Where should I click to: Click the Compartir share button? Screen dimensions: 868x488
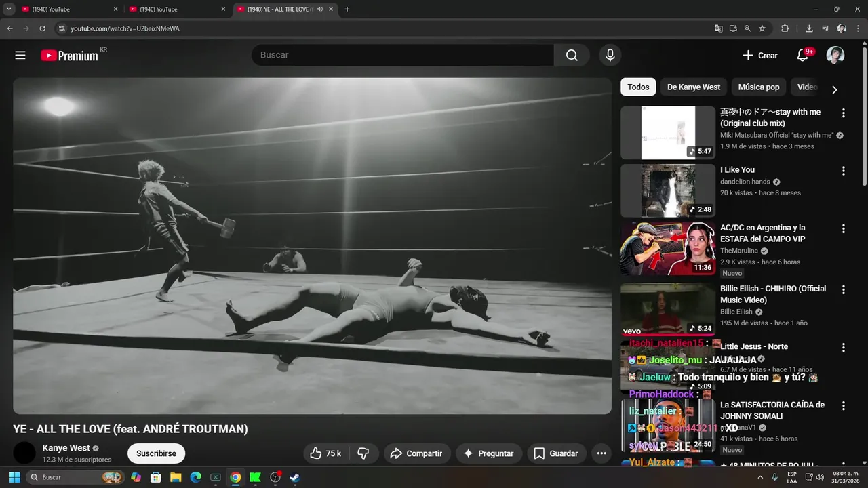(416, 453)
